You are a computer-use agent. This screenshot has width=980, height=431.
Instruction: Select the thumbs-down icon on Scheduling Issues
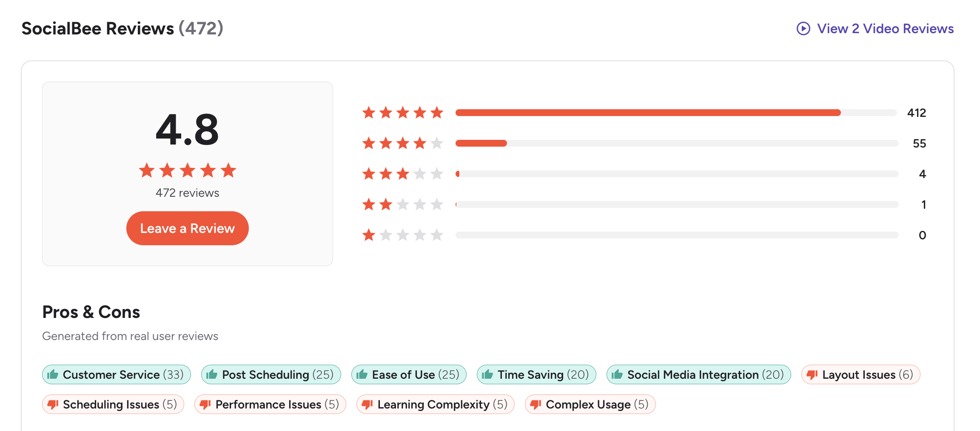pos(53,404)
